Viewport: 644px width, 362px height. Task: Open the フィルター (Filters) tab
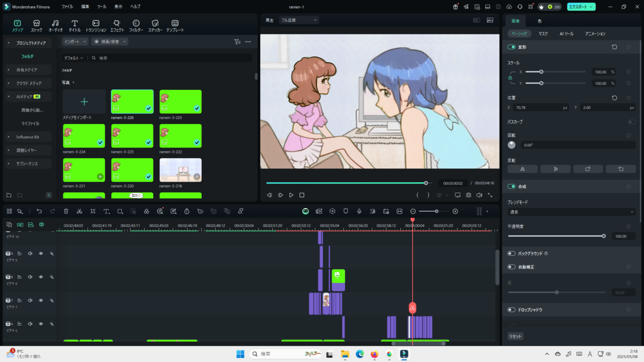pyautogui.click(x=136, y=26)
